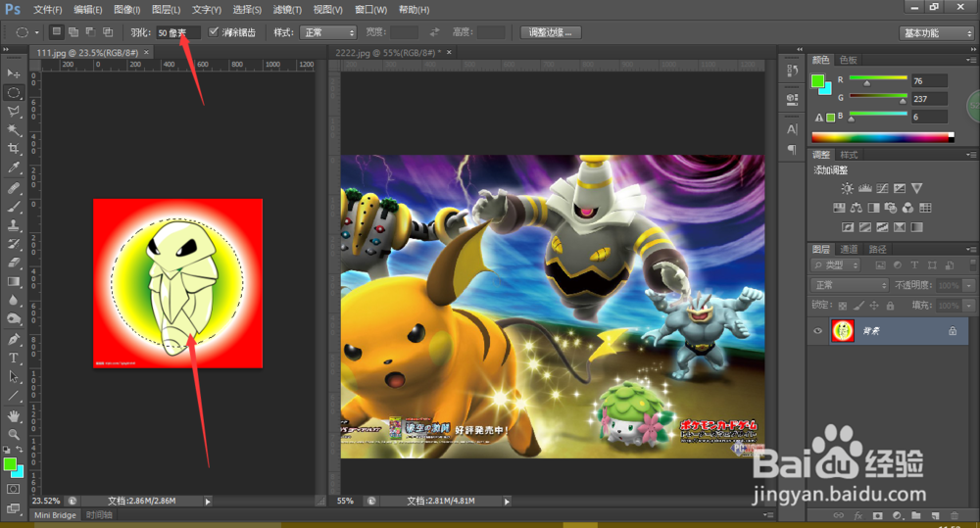Add a Curves adjustment
The image size is (980, 528).
point(883,188)
